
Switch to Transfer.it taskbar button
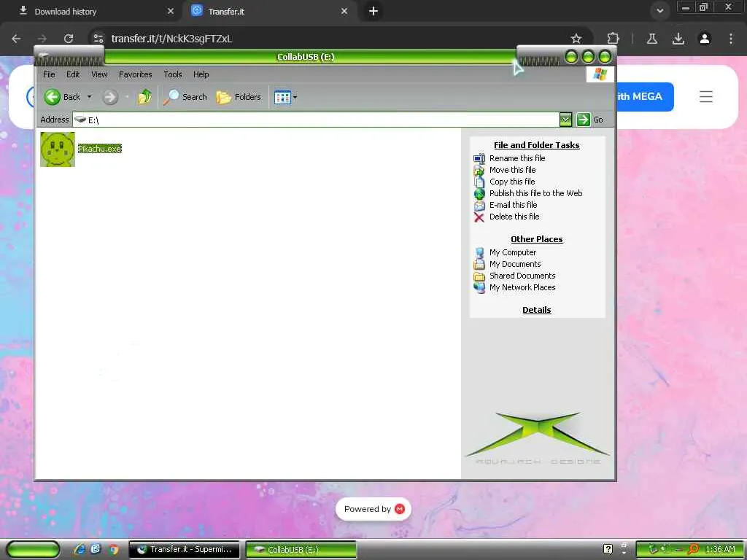[x=185, y=550]
